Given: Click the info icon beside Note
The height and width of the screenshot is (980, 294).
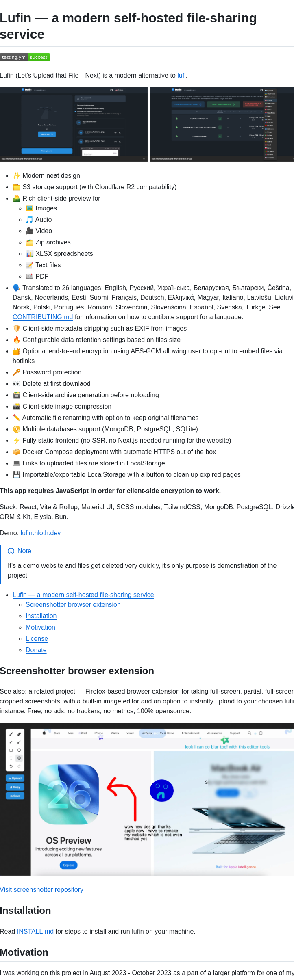Looking at the screenshot, I should [x=11, y=551].
